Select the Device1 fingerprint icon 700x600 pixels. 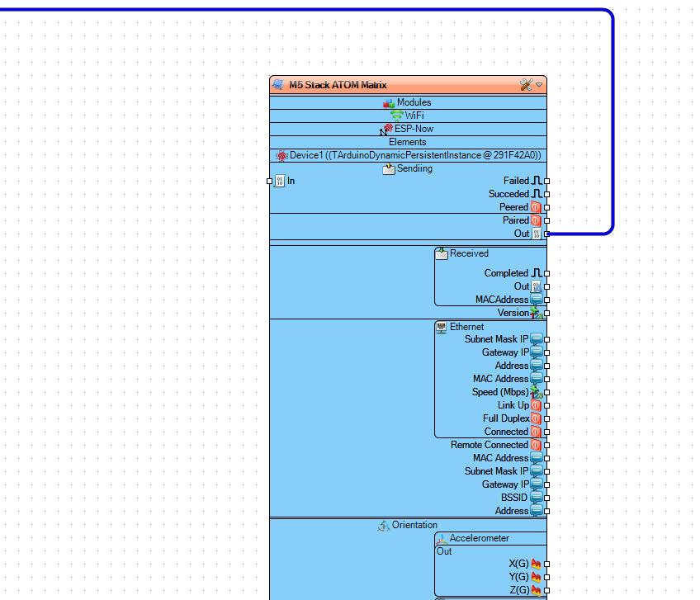coord(281,156)
